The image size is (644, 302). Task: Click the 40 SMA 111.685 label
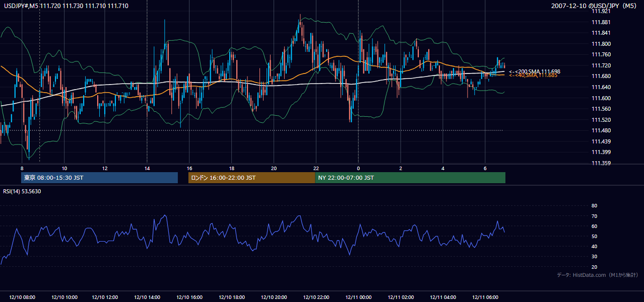point(533,75)
